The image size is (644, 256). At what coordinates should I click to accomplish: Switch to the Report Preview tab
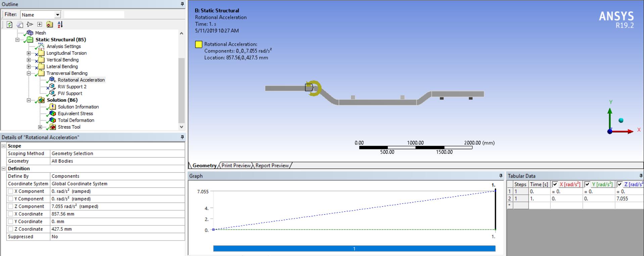272,165
